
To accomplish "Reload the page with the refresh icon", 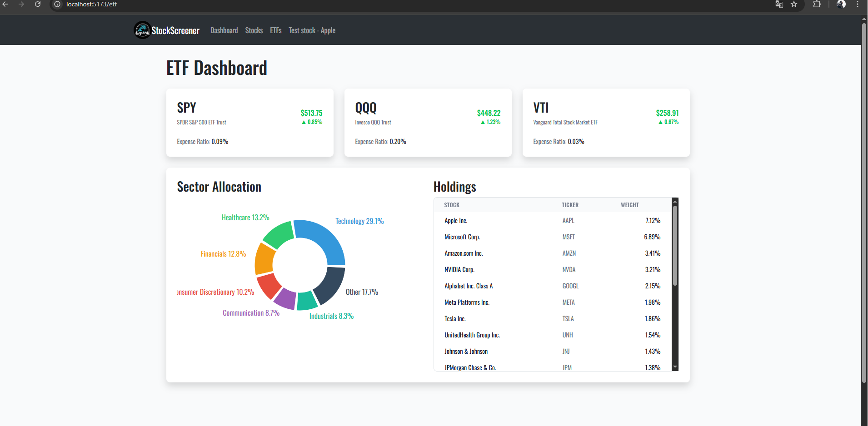I will click(38, 5).
